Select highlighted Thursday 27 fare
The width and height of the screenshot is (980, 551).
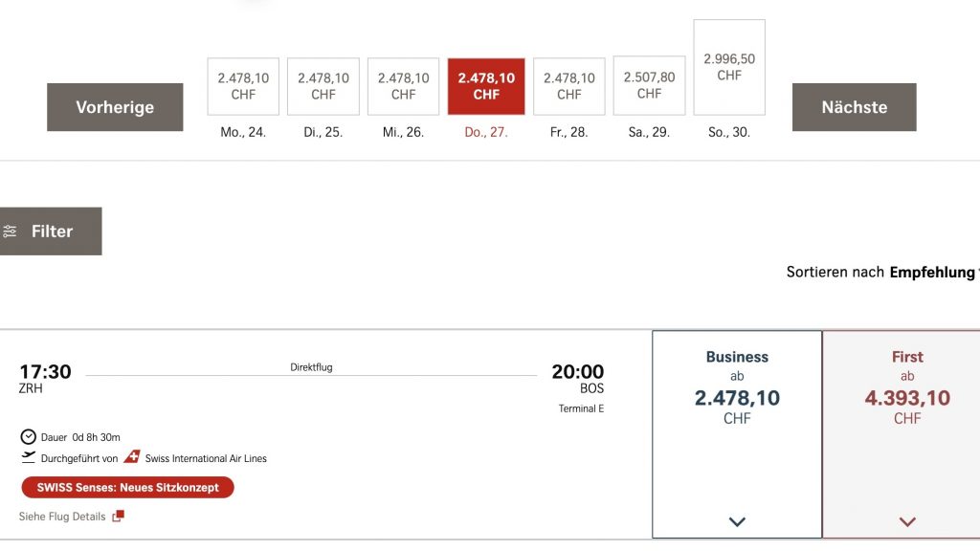[486, 86]
